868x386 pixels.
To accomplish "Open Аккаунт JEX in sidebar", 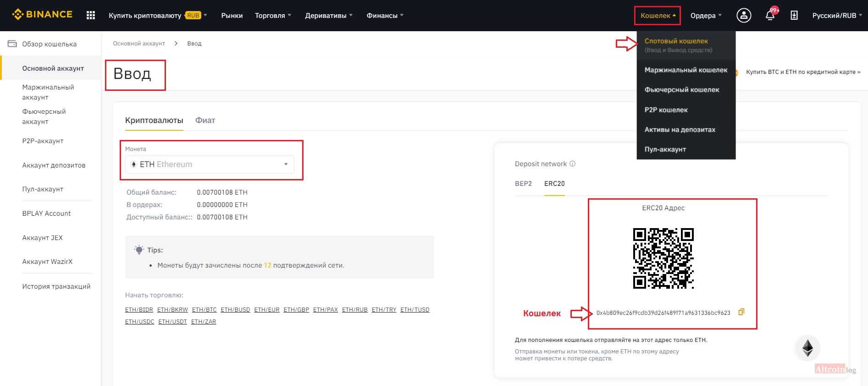I will (43, 238).
